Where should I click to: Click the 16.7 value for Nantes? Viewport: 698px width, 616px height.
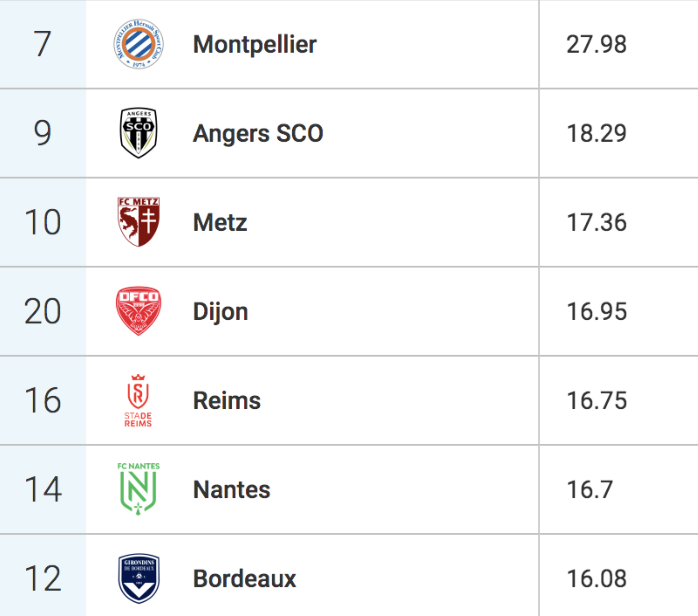pyautogui.click(x=590, y=490)
